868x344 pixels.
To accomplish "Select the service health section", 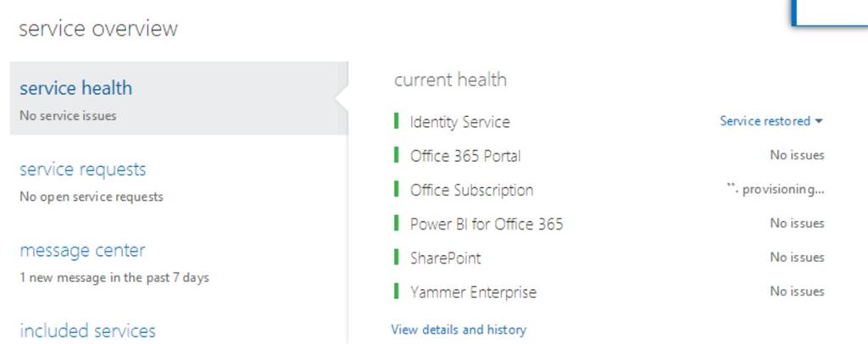I will pyautogui.click(x=76, y=88).
